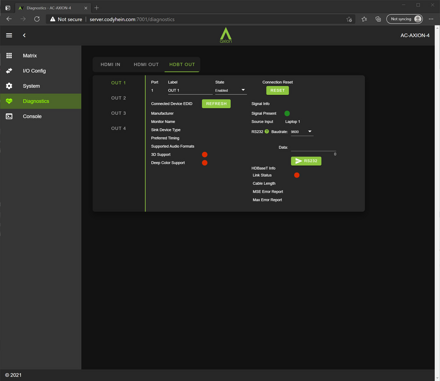The image size is (440, 381).
Task: Click the Connection Reset RESET button
Action: click(x=277, y=90)
